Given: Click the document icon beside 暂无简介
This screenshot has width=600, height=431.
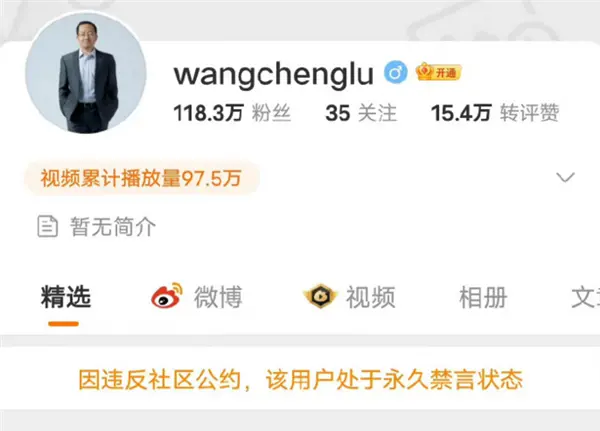Looking at the screenshot, I should [x=47, y=226].
